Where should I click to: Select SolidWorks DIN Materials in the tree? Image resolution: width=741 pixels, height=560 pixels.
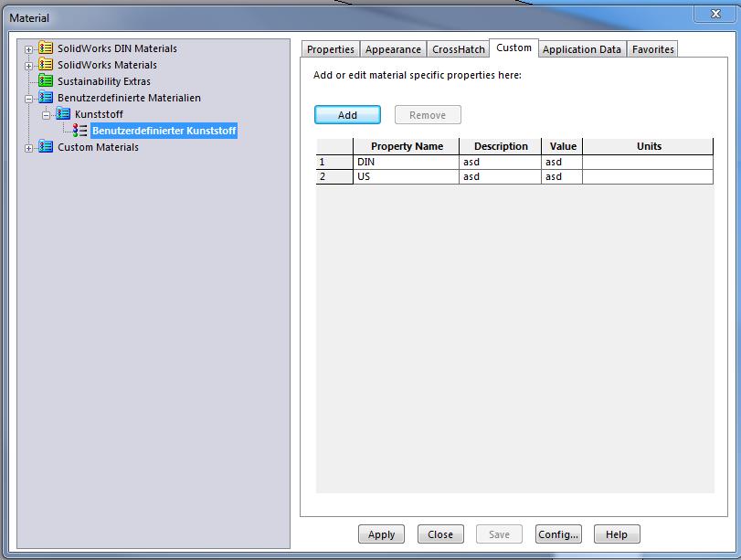pyautogui.click(x=117, y=48)
